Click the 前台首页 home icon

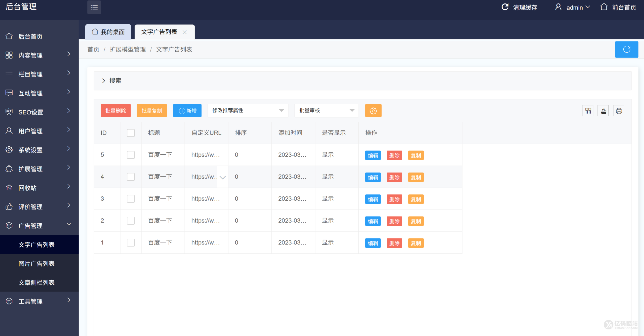pyautogui.click(x=604, y=7)
